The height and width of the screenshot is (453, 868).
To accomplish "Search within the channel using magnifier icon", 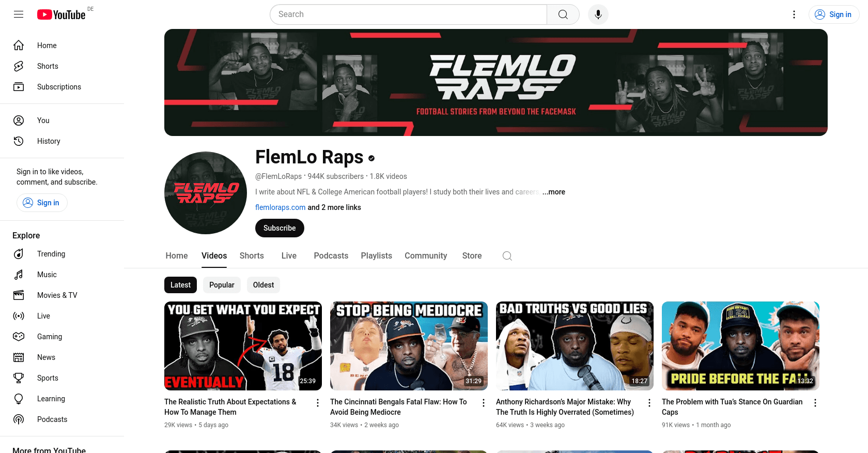I will pyautogui.click(x=507, y=256).
